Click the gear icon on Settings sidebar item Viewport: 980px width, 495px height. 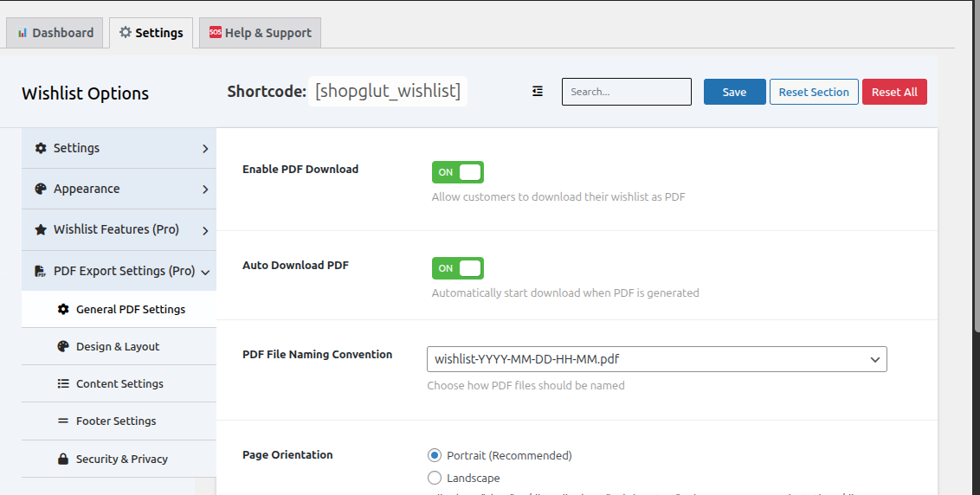coord(41,148)
